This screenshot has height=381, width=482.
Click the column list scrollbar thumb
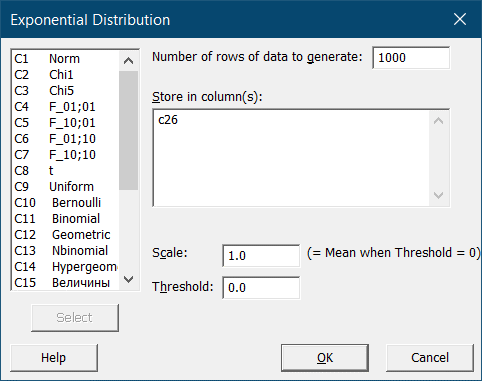click(x=128, y=130)
